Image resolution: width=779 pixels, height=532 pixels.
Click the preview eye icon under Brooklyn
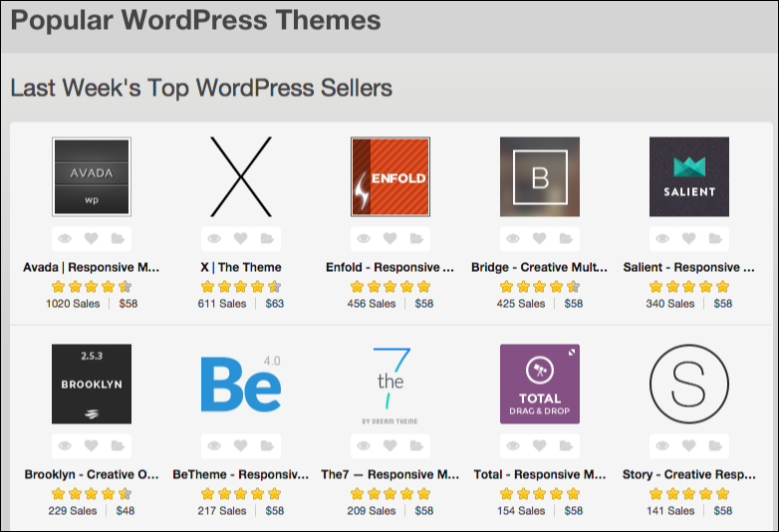click(x=65, y=446)
